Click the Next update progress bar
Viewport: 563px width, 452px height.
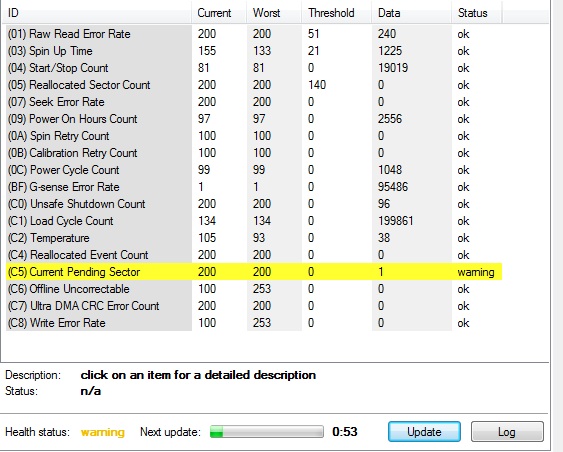[x=267, y=432]
